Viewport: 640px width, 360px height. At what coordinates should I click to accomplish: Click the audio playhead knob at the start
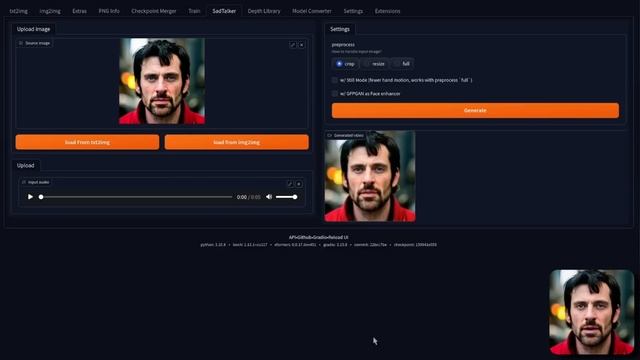tap(41, 197)
